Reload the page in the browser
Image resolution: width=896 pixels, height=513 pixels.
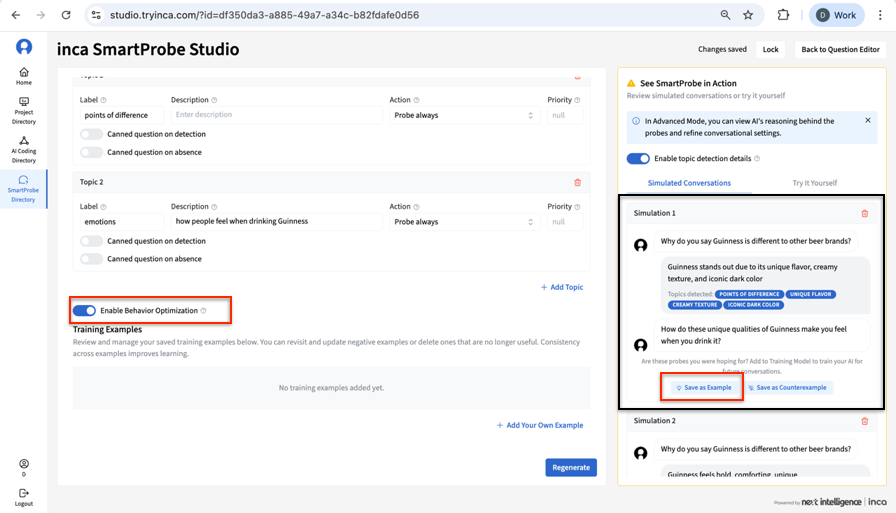pyautogui.click(x=66, y=15)
